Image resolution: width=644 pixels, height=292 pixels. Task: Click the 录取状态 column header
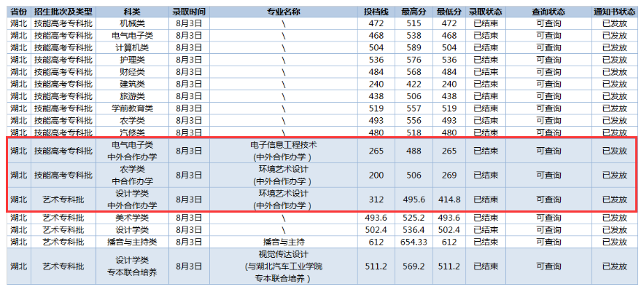click(x=486, y=12)
